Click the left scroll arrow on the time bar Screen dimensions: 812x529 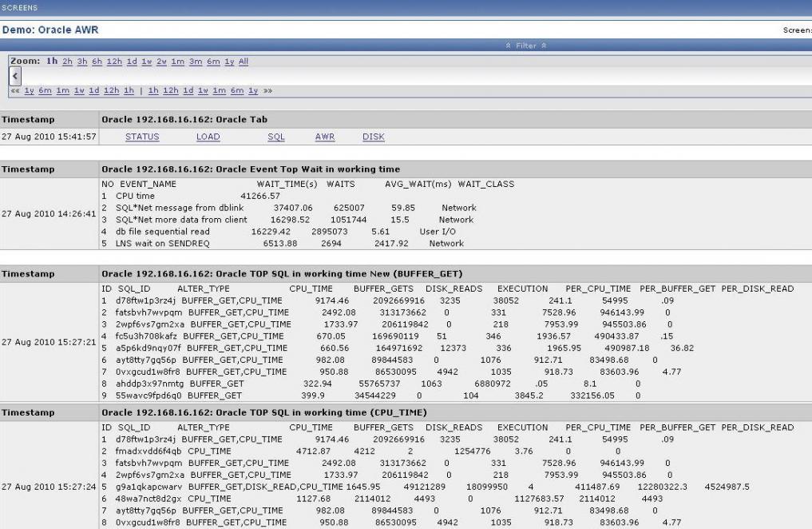[15, 77]
